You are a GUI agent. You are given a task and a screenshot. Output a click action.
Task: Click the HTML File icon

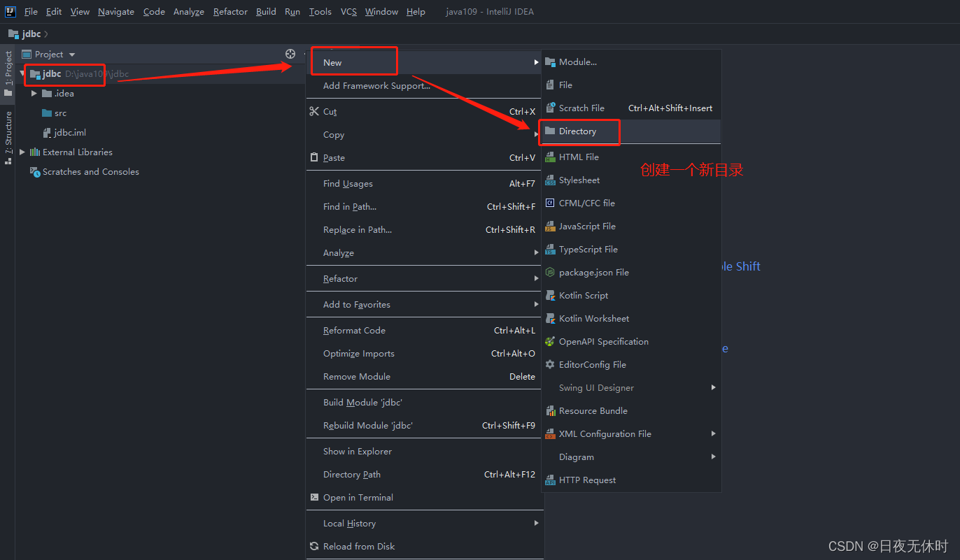coord(550,157)
